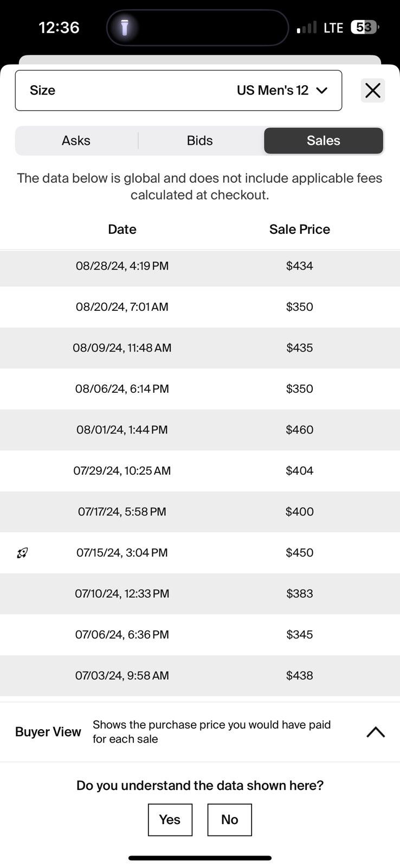Open the US Men's 12 size dropdown
Screen dimensions: 400x868
(x=178, y=90)
